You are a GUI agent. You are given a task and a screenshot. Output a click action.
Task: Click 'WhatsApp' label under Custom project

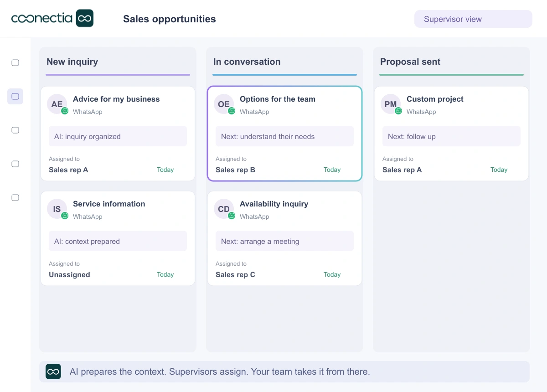421,112
